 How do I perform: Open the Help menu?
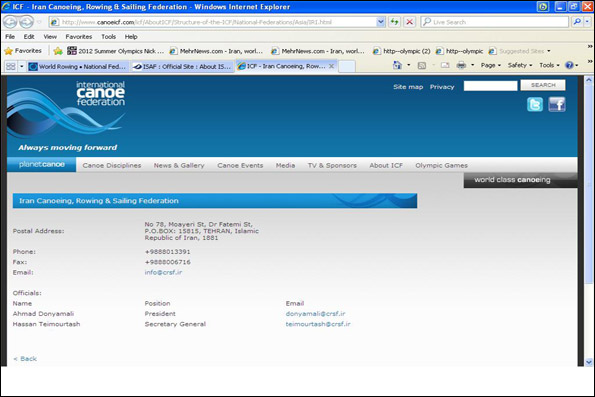(x=131, y=36)
